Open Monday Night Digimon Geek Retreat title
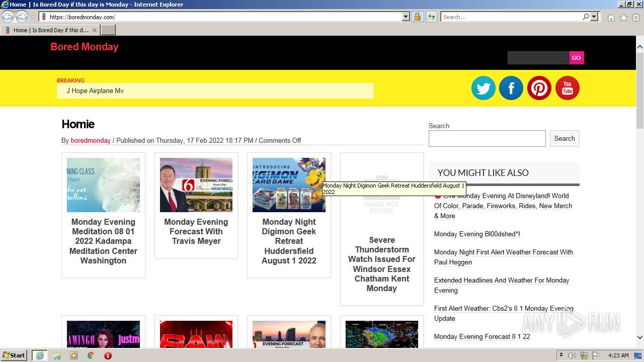 [289, 241]
